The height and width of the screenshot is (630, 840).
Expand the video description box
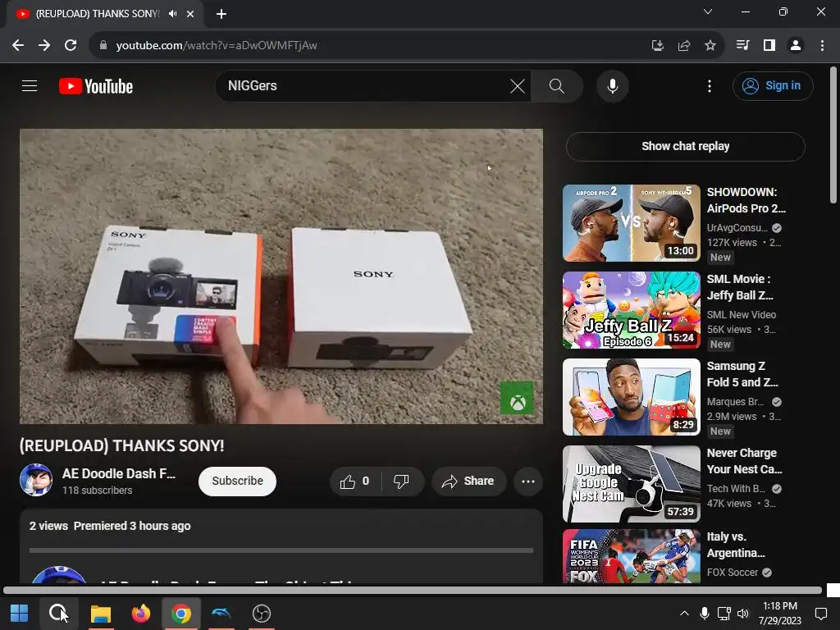(281, 546)
